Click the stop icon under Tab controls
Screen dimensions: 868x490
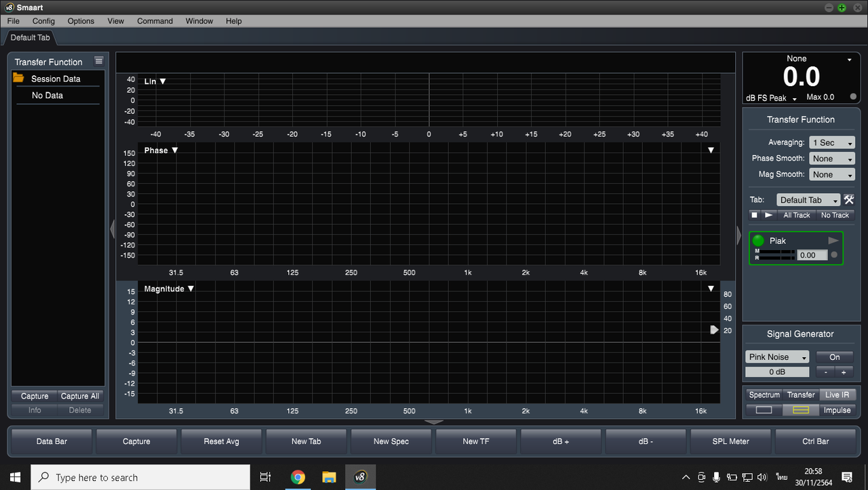(x=753, y=215)
